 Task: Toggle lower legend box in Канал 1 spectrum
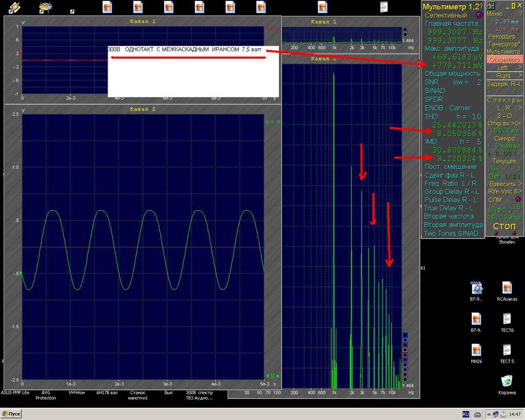tap(405, 34)
